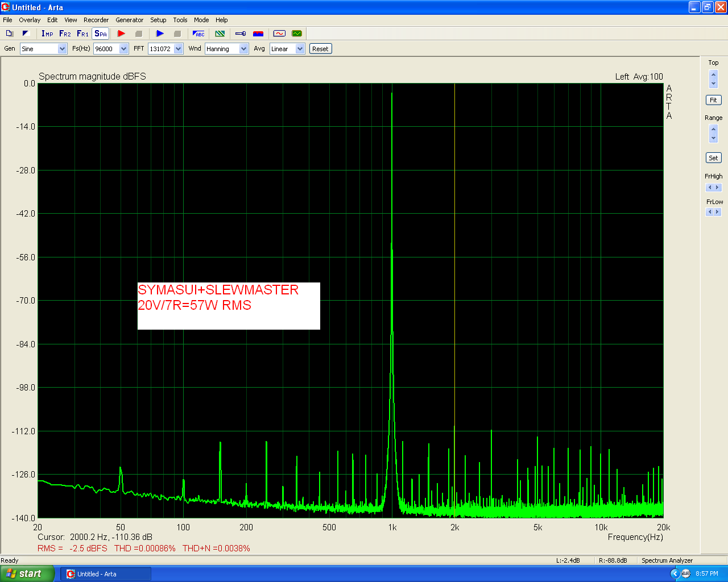
Task: Click the green waveform display toolbar icon
Action: pos(296,34)
